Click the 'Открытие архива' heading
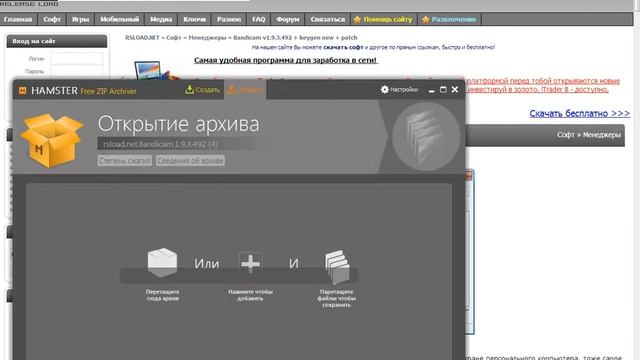The image size is (640, 360). click(178, 124)
